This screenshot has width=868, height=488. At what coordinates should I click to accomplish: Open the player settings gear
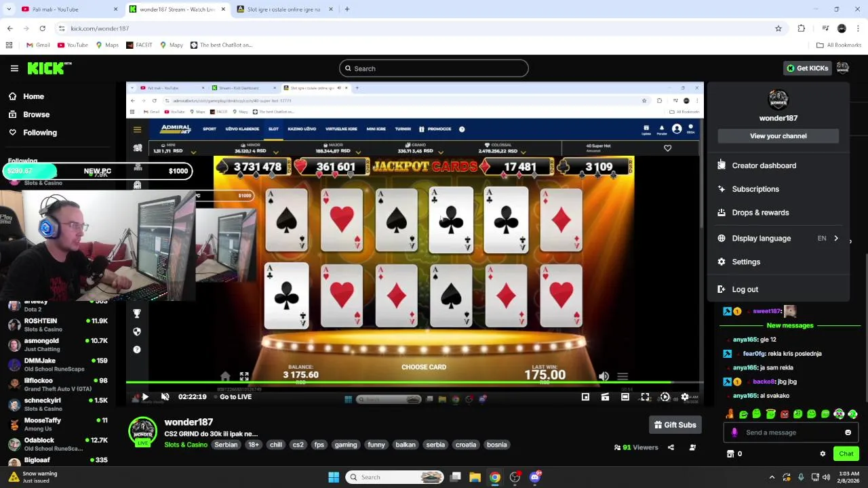click(x=685, y=397)
